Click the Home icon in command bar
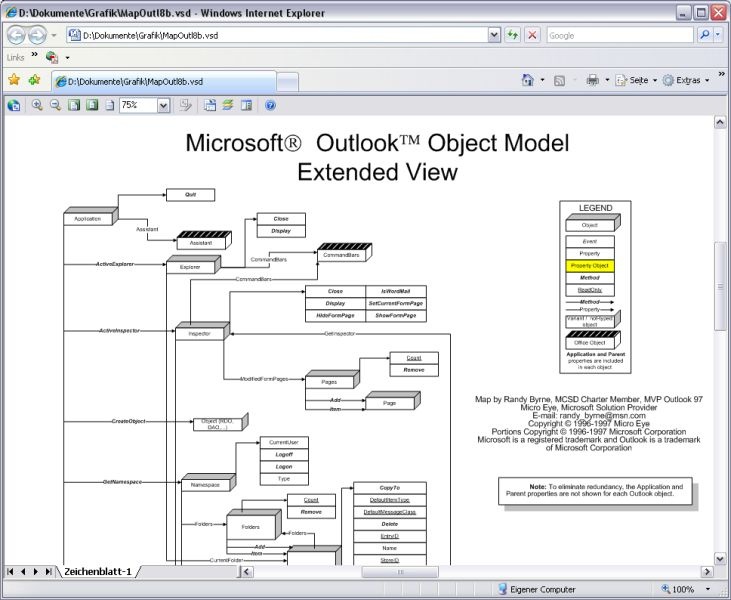731x600 pixels. coord(527,80)
